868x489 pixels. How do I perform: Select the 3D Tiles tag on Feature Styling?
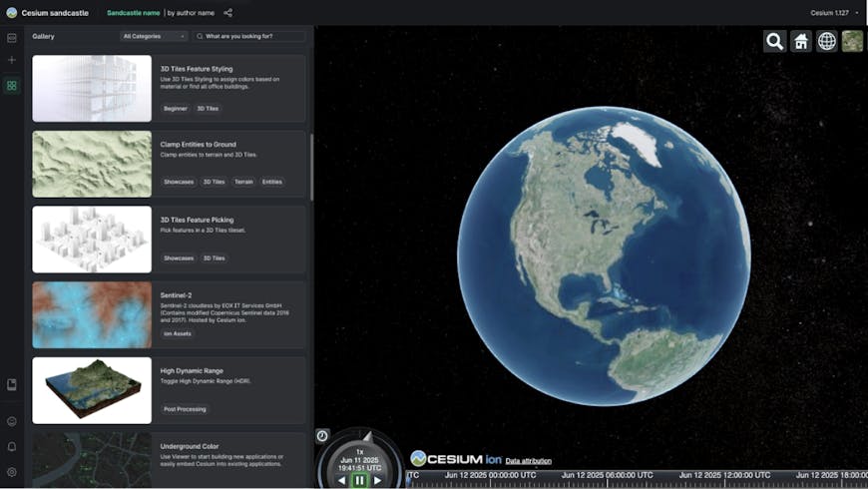tap(209, 109)
